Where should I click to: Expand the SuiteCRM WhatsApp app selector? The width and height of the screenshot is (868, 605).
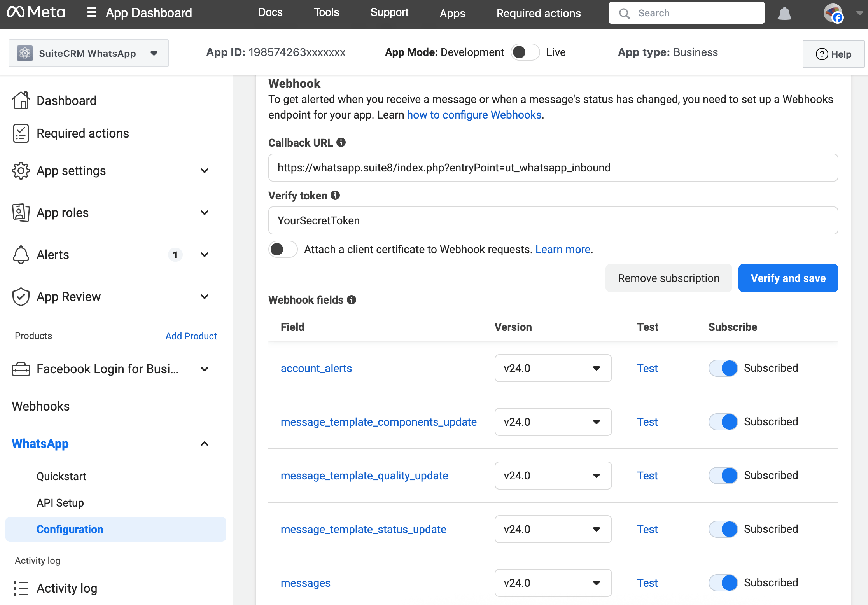pyautogui.click(x=154, y=53)
